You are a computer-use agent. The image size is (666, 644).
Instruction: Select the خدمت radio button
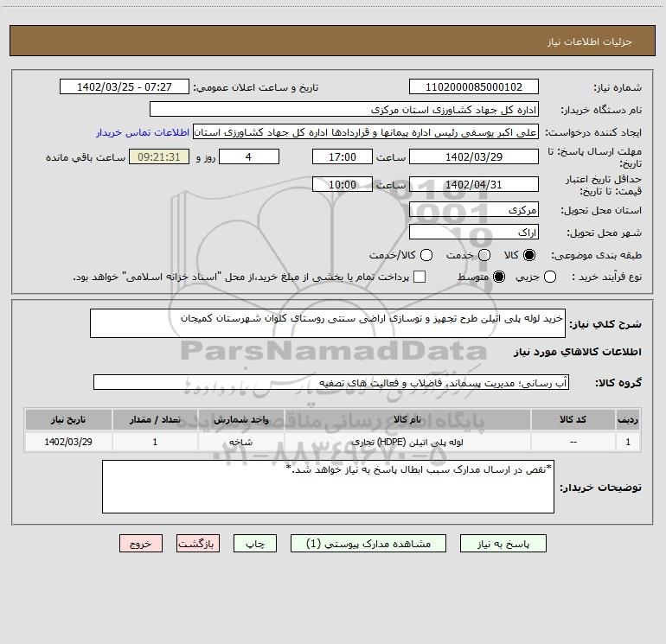(484, 255)
